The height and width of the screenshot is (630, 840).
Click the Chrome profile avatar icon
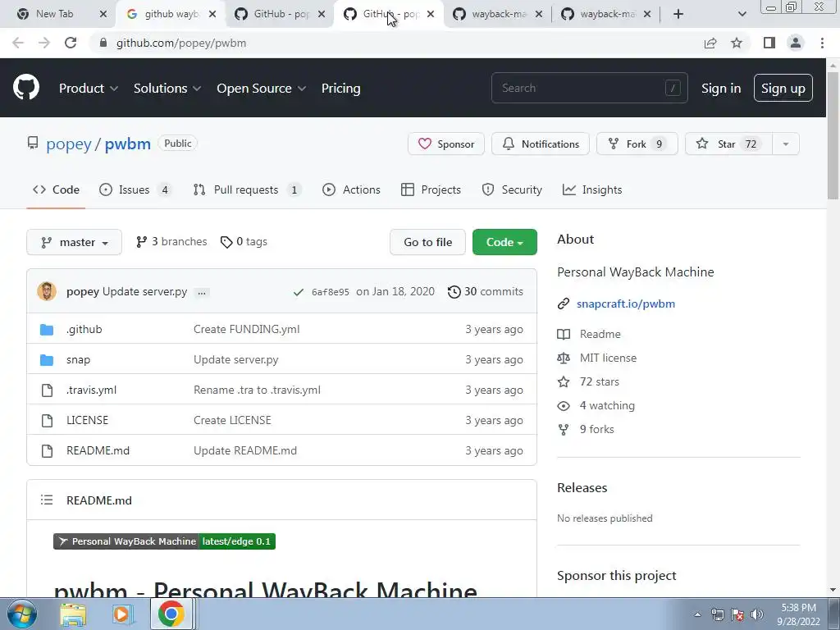click(x=796, y=43)
